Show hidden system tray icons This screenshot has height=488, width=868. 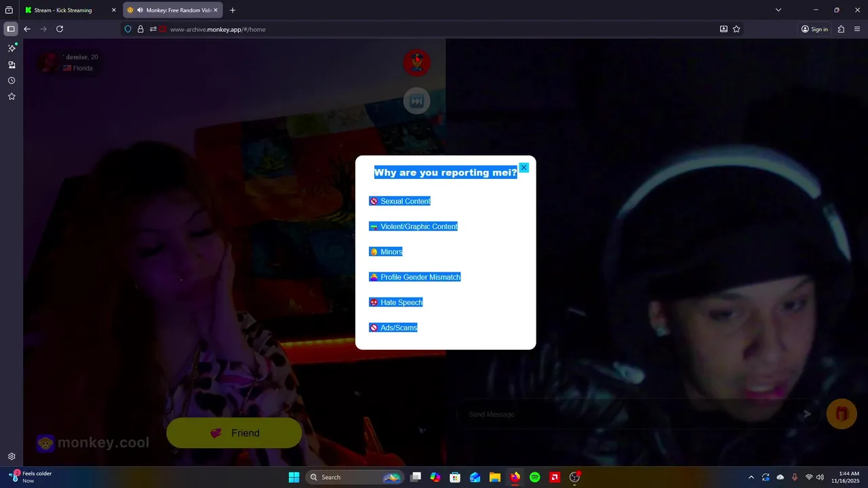pyautogui.click(x=751, y=477)
